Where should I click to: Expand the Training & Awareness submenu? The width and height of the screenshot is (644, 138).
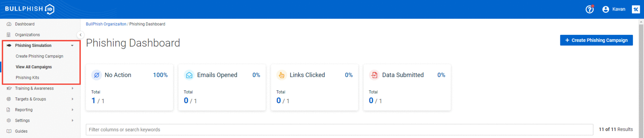[x=72, y=88]
